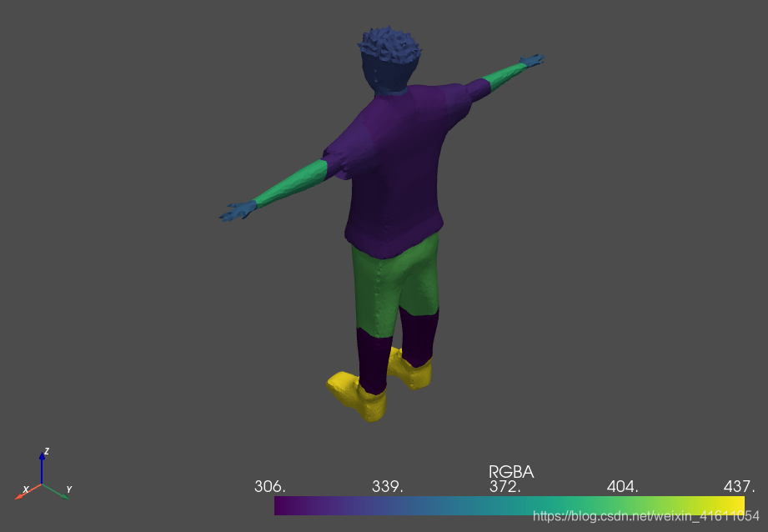Click the 437. legend label
768x532 pixels.
[739, 486]
